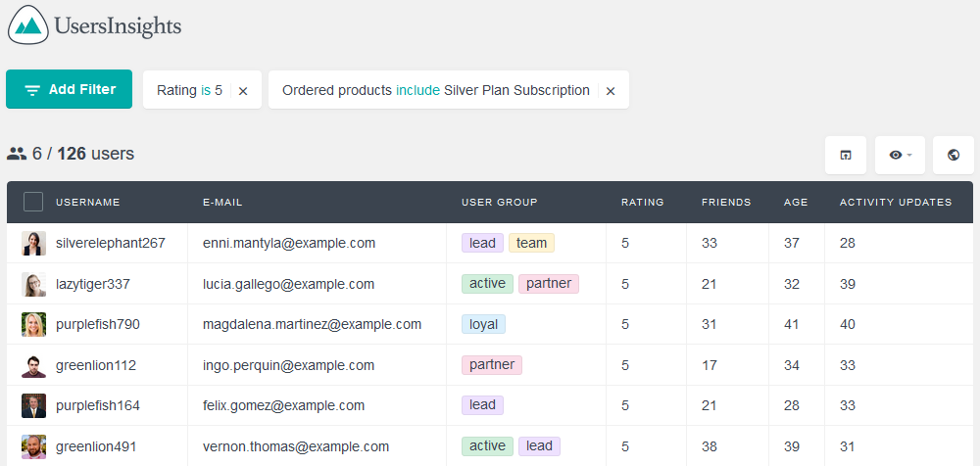Remove the Silver Plan Subscription filter
The image size is (980, 466).
click(611, 91)
